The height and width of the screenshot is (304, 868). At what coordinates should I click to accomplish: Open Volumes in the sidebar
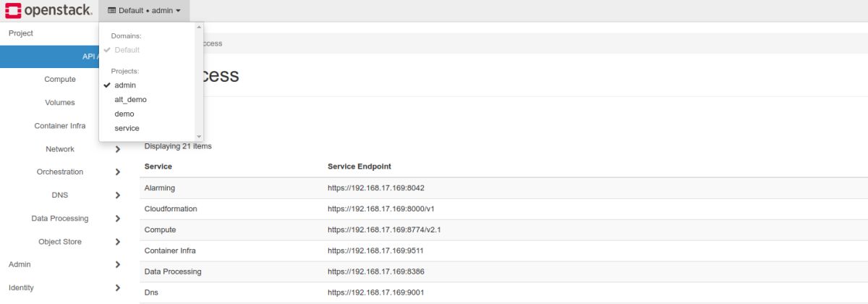(x=60, y=103)
